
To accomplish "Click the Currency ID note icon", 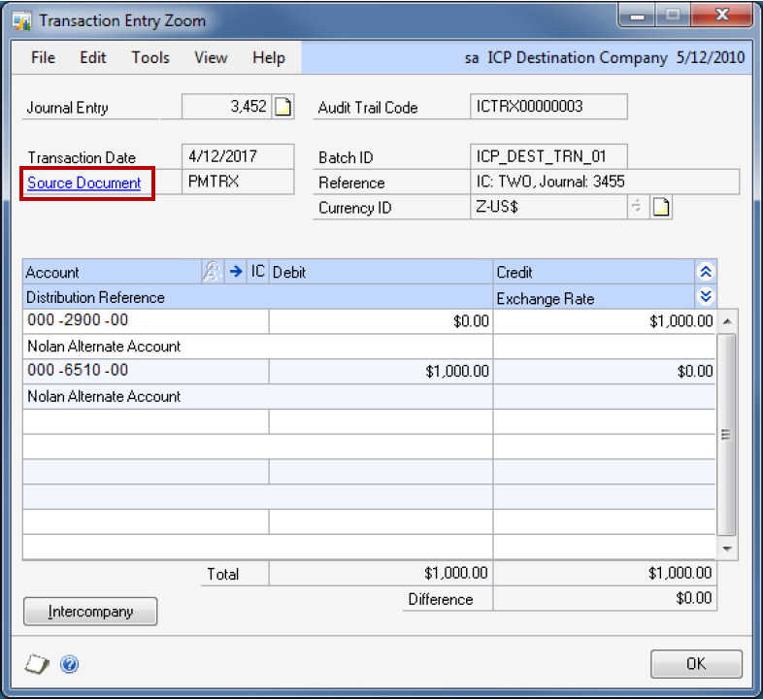I will [662, 208].
